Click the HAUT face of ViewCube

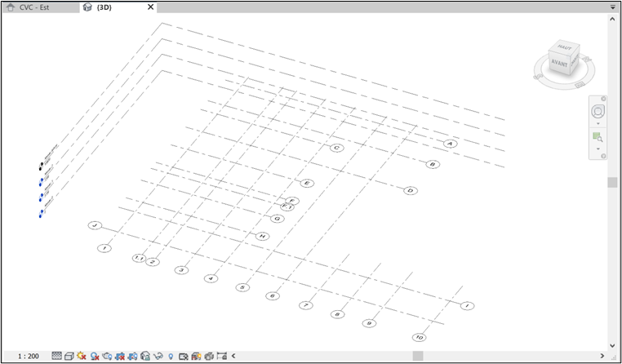tap(563, 49)
